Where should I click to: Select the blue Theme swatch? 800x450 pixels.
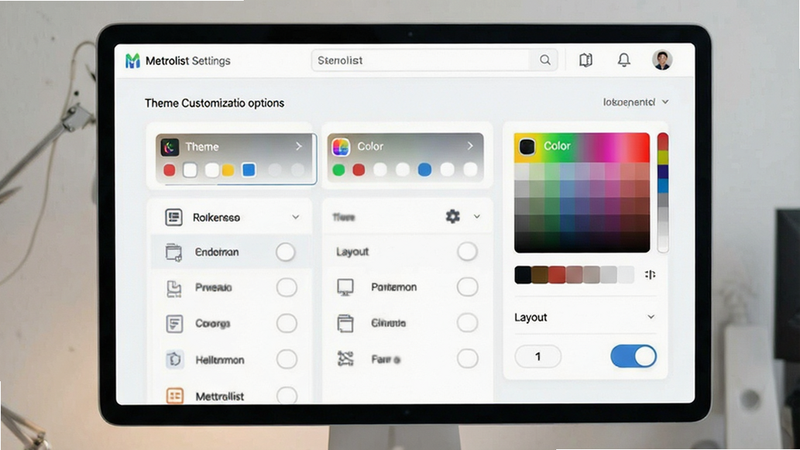[249, 170]
